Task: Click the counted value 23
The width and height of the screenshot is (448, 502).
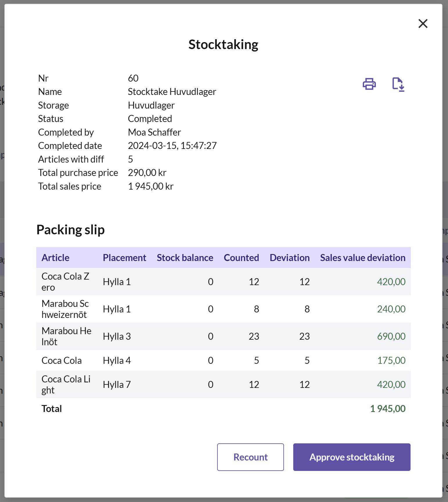Action: tap(254, 336)
